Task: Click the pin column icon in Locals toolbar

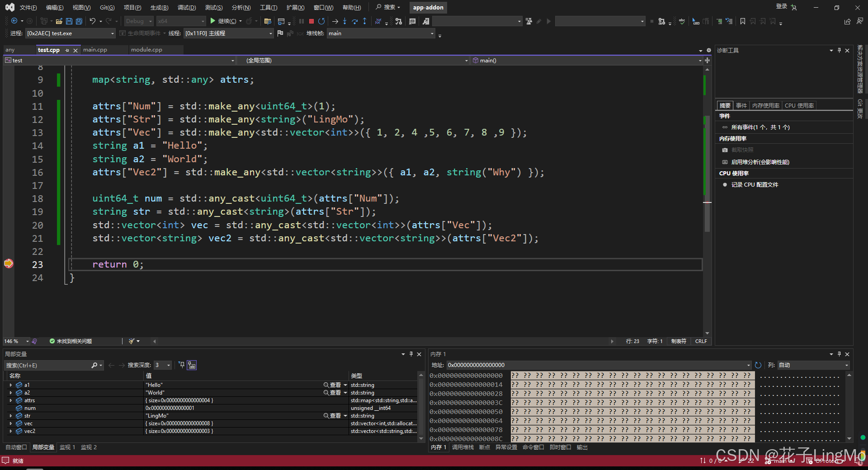Action: click(x=182, y=365)
